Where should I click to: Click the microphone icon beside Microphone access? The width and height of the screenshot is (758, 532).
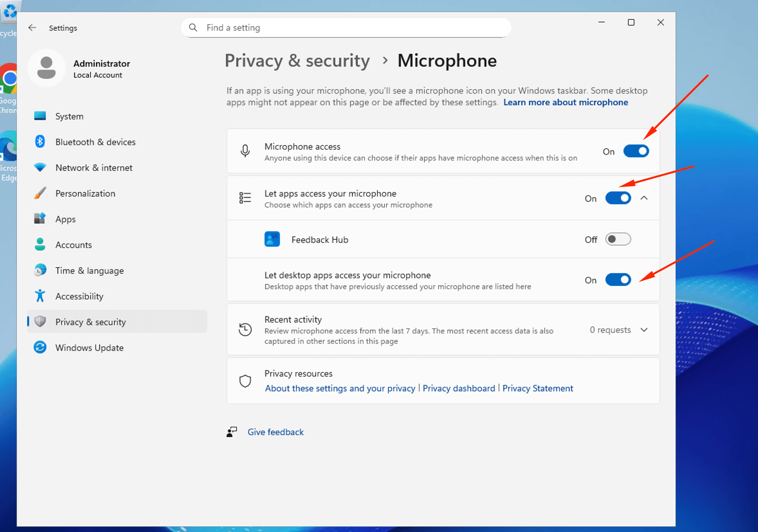(245, 151)
